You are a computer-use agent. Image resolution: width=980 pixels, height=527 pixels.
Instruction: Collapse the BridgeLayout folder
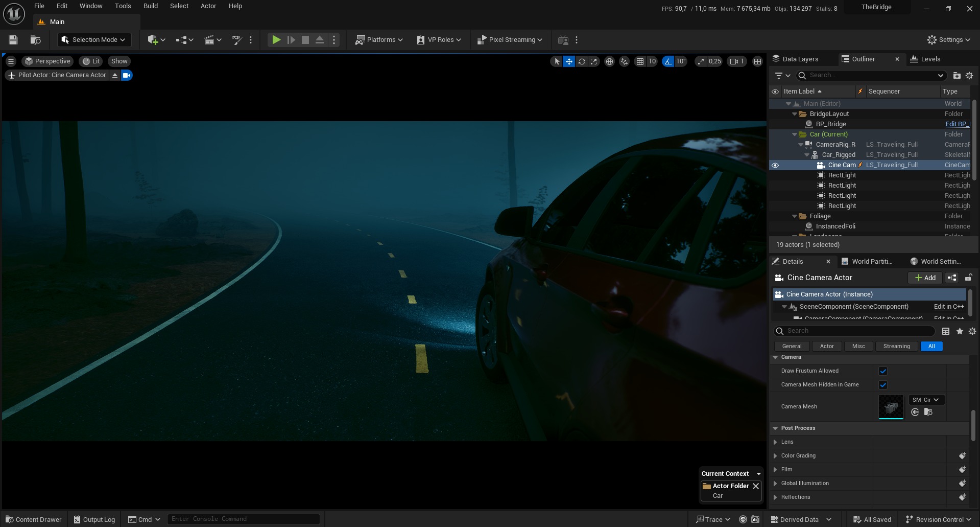pyautogui.click(x=795, y=114)
